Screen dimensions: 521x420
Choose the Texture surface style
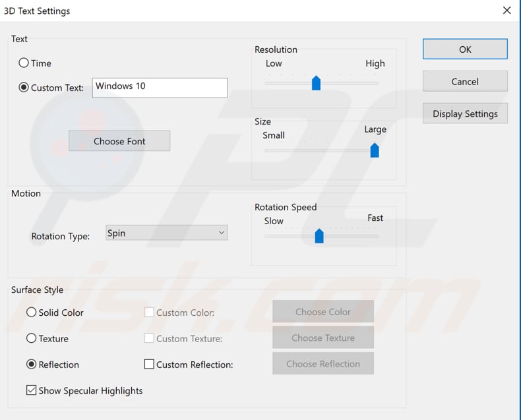32,338
